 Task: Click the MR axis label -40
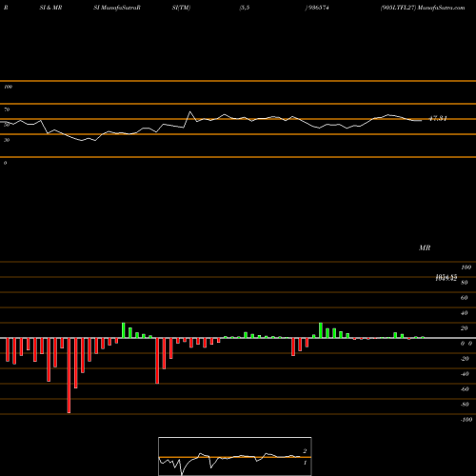(465, 374)
